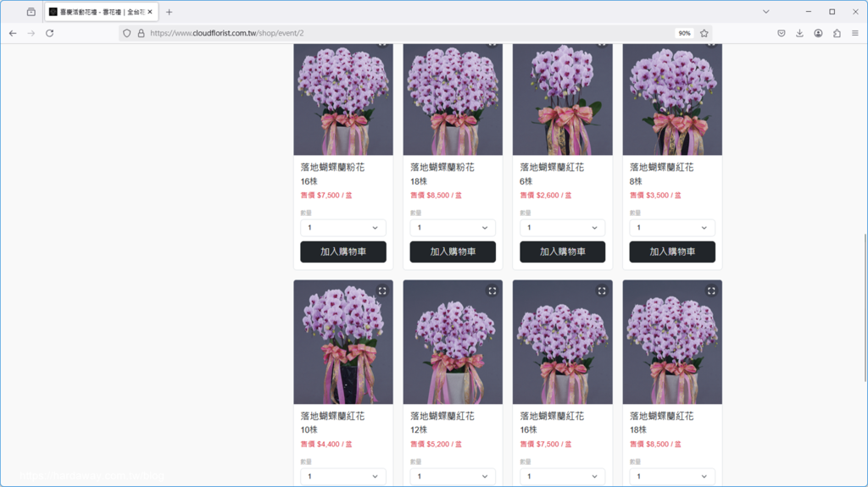Select the 喜慶活動花禮 browser tab
Image resolution: width=868 pixels, height=487 pixels.
coord(102,12)
